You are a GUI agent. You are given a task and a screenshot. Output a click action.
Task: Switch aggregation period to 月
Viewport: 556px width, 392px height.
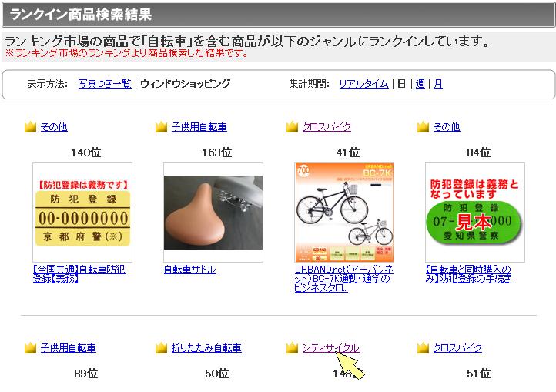click(438, 84)
